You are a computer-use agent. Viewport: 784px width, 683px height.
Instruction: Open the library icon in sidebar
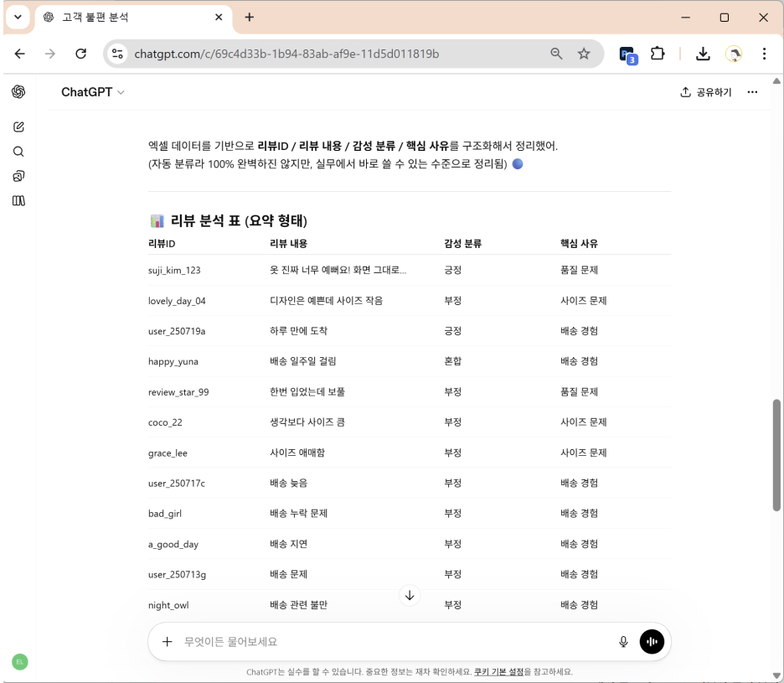click(x=18, y=200)
